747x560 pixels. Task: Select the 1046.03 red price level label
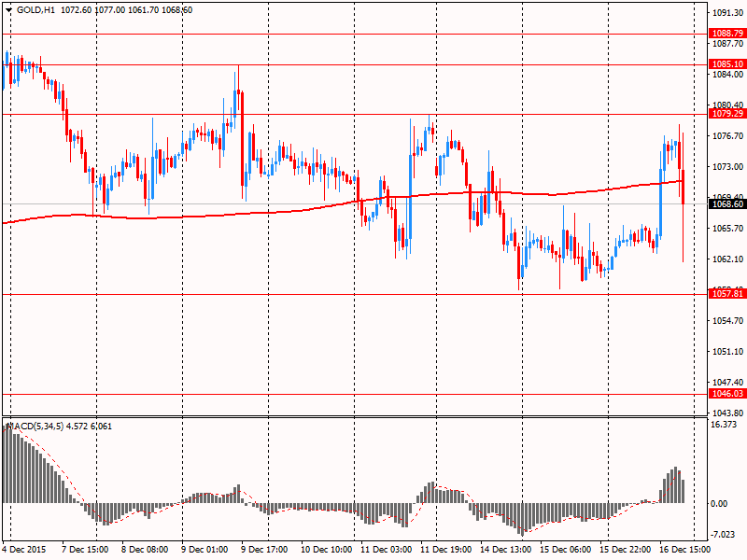(x=727, y=393)
